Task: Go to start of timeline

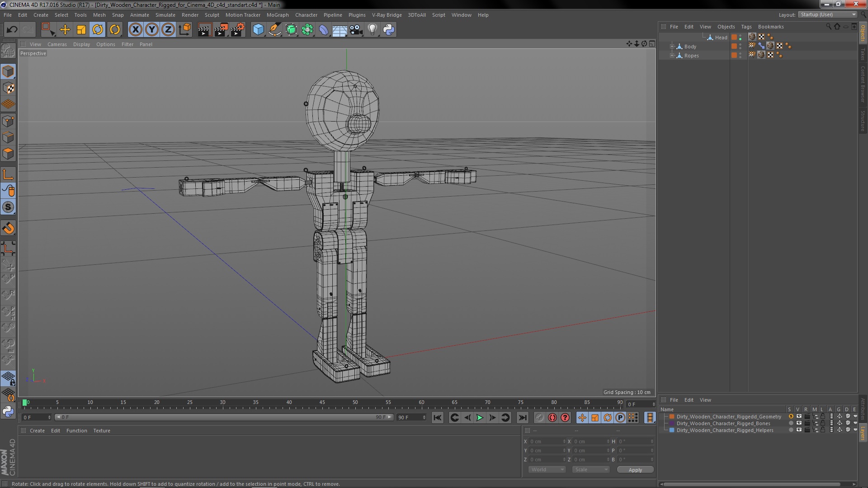Action: (437, 418)
